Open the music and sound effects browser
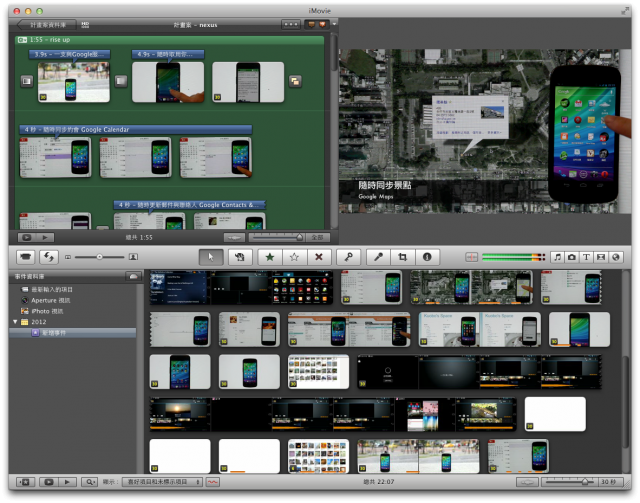640x503 pixels. click(x=557, y=257)
